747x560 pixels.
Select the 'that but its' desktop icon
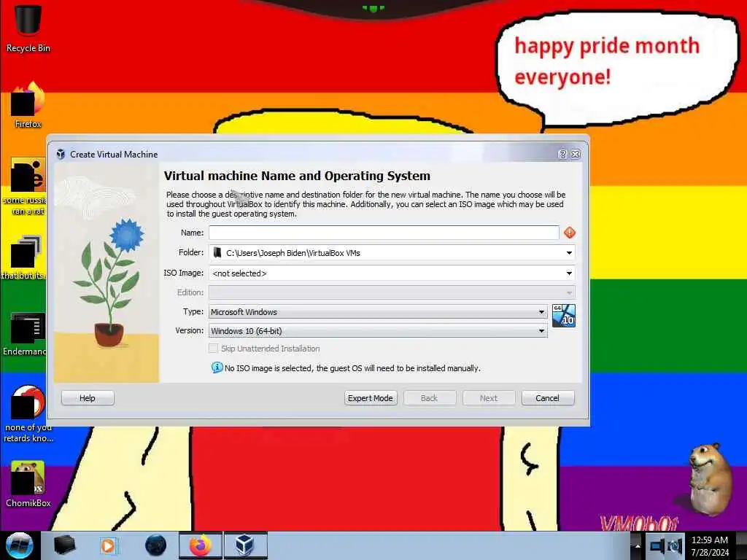(24, 257)
